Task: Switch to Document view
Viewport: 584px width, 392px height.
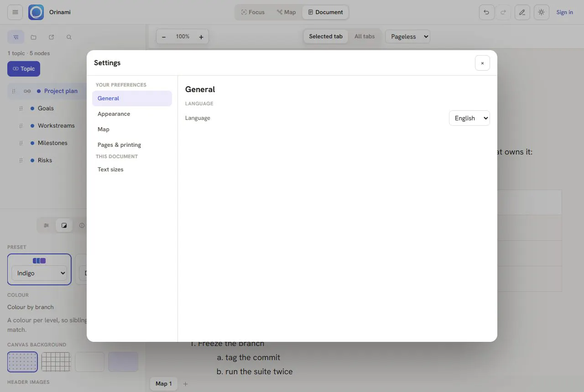Action: tap(325, 12)
